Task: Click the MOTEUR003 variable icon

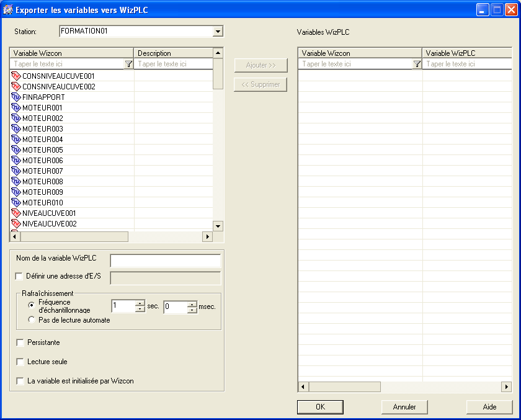Action: coord(16,128)
